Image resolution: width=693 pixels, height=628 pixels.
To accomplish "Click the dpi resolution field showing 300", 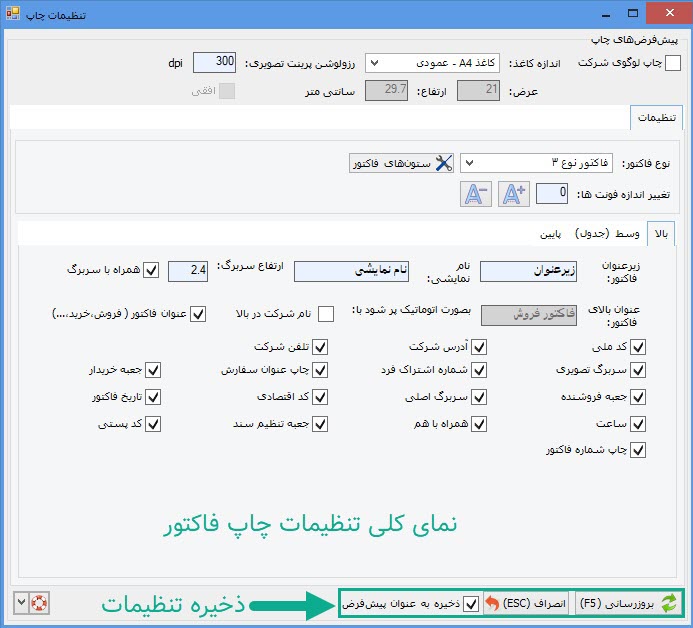I will pos(214,62).
